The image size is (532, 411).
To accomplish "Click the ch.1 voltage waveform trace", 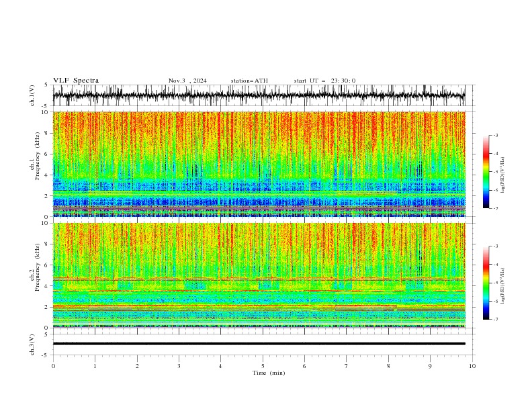I will point(259,95).
